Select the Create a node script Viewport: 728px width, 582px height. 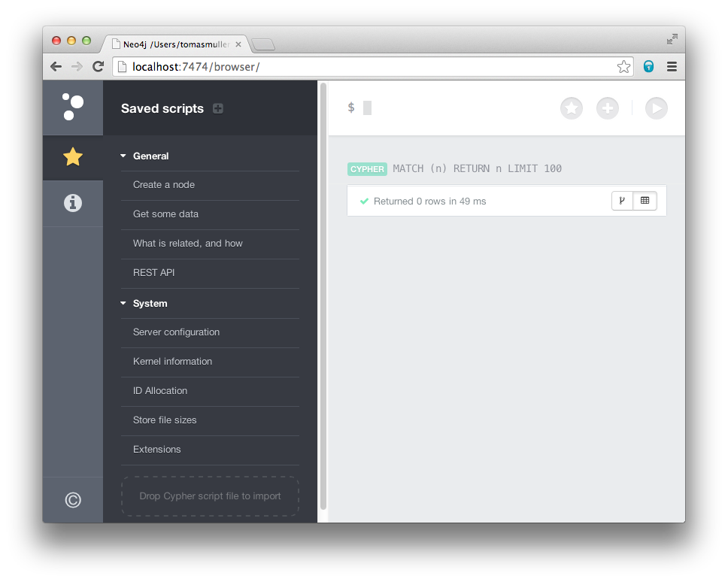point(210,185)
